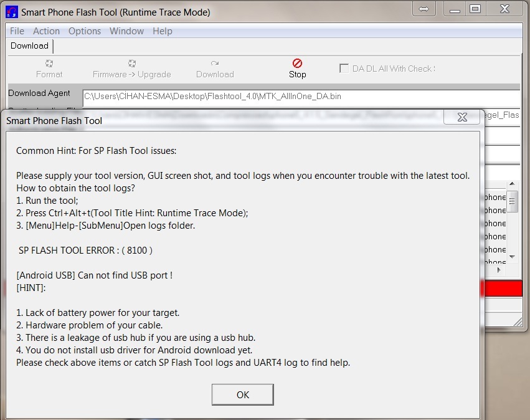530x420 pixels.
Task: Click the red progress bar
Action: click(x=502, y=289)
